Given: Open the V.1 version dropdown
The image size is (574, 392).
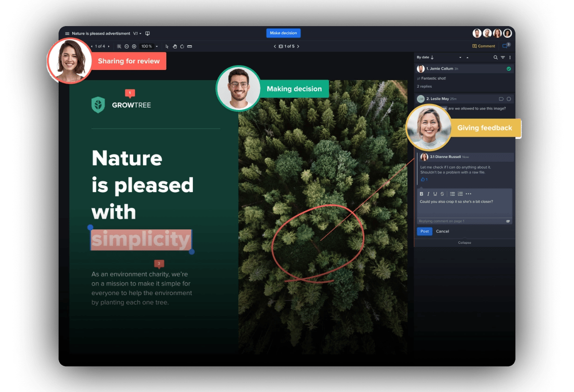Looking at the screenshot, I should pyautogui.click(x=137, y=34).
